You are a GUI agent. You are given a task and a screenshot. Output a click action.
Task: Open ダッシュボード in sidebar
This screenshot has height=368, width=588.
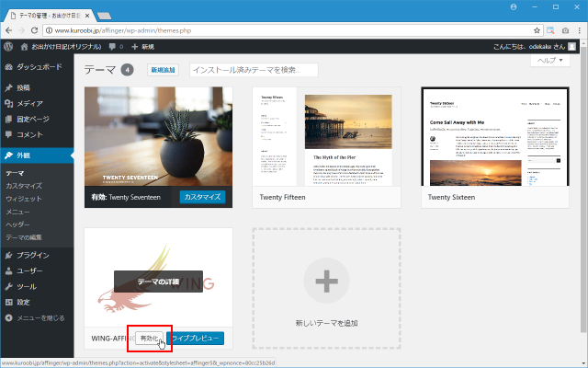tap(37, 67)
